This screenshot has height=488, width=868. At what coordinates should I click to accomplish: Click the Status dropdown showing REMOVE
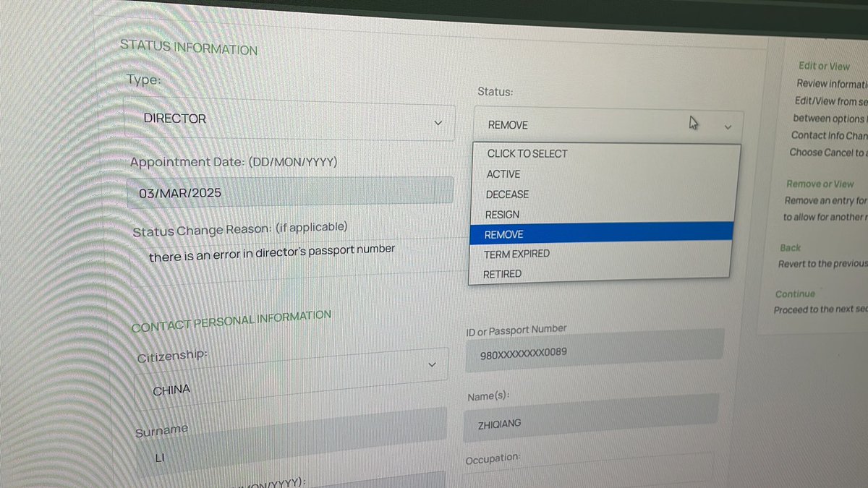pos(608,126)
